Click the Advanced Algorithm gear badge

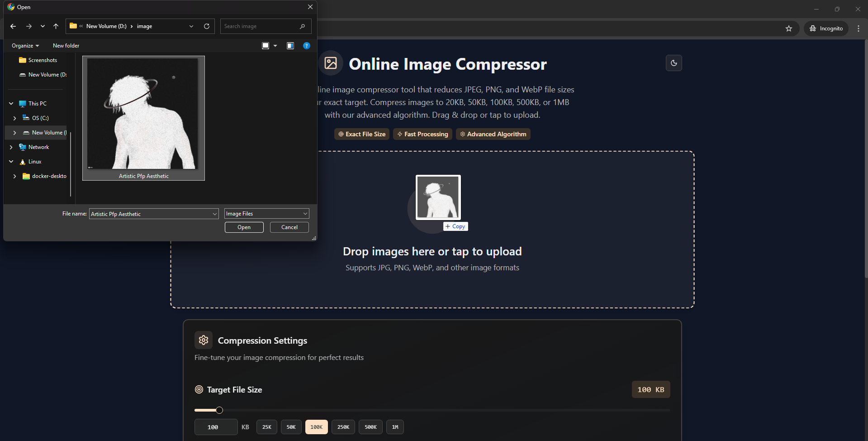click(462, 134)
